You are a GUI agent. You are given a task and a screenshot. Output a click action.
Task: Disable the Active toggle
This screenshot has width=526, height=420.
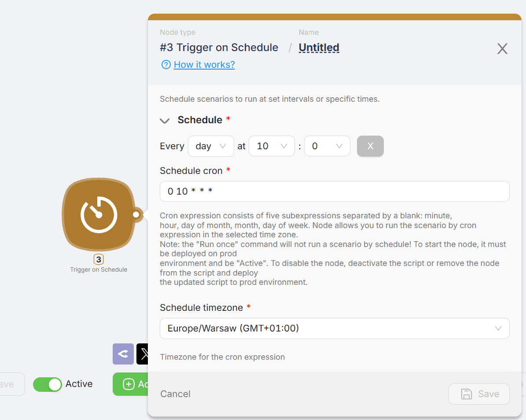48,384
